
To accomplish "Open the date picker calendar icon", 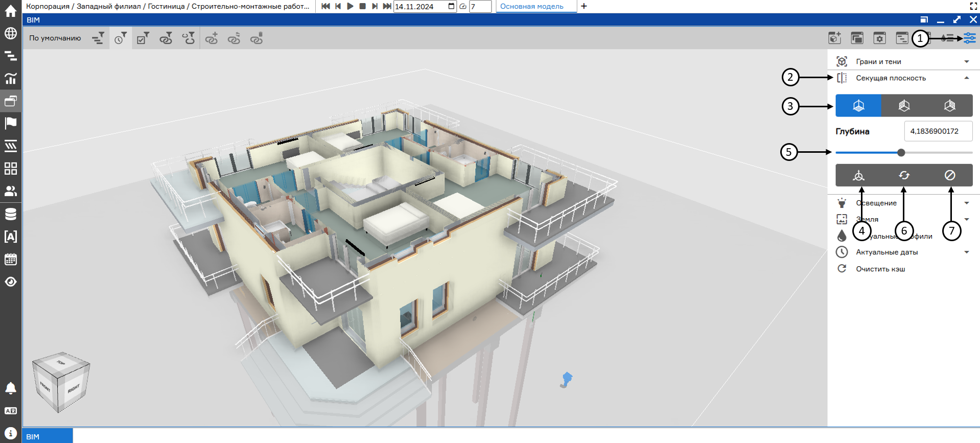I will (451, 6).
